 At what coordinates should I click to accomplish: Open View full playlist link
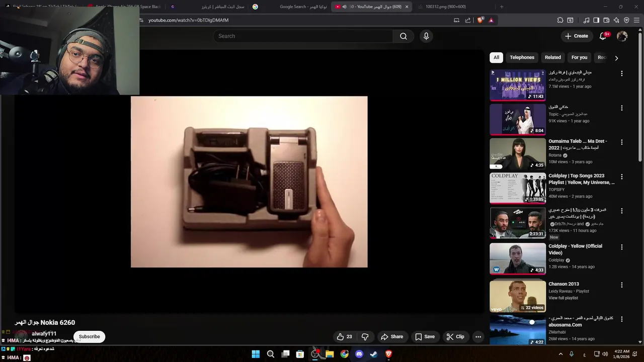tap(563, 298)
